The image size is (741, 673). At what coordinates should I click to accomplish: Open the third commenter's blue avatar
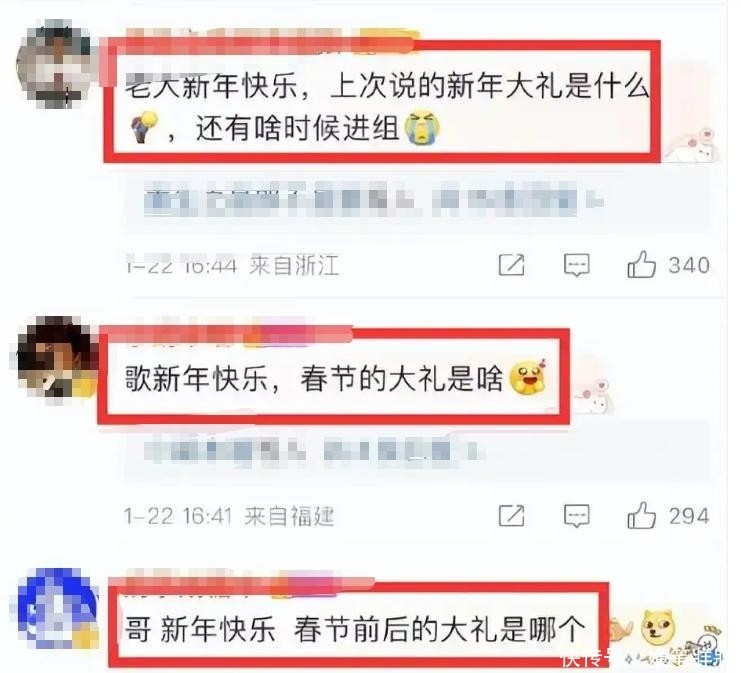point(58,608)
